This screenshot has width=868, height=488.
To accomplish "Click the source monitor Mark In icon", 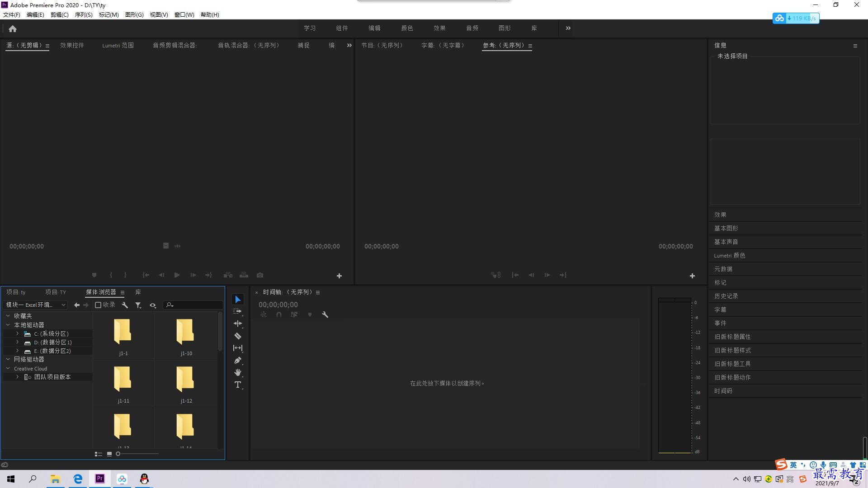I will [x=111, y=275].
